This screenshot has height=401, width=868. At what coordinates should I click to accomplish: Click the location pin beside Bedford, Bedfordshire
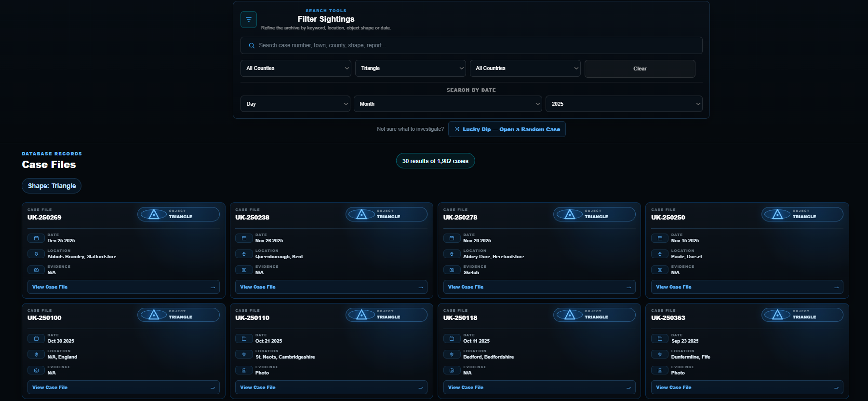pos(452,354)
